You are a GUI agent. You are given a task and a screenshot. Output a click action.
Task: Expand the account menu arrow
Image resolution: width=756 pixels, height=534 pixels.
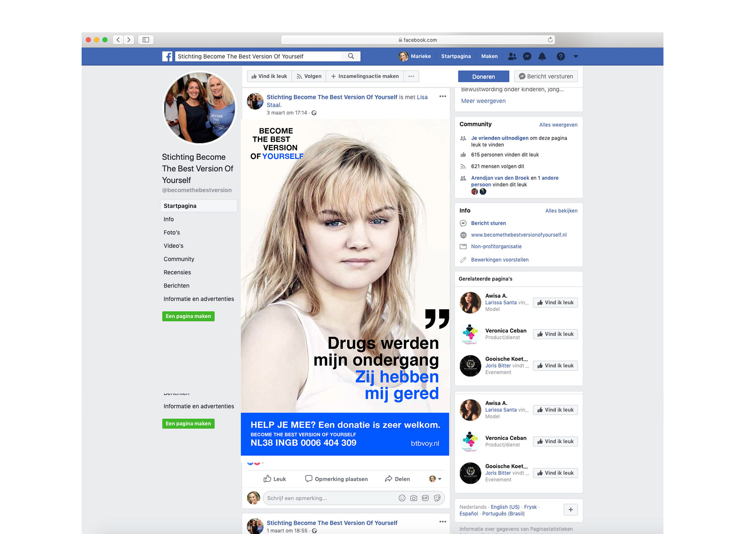[x=576, y=56]
